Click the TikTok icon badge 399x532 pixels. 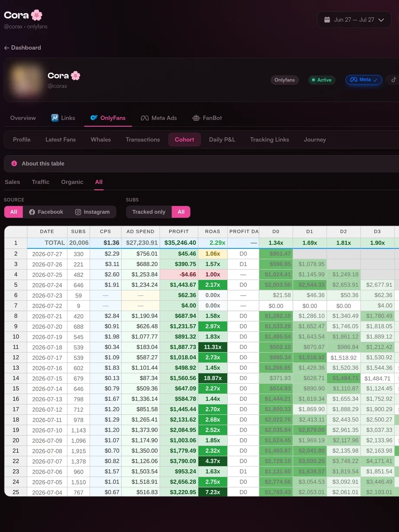[394, 80]
